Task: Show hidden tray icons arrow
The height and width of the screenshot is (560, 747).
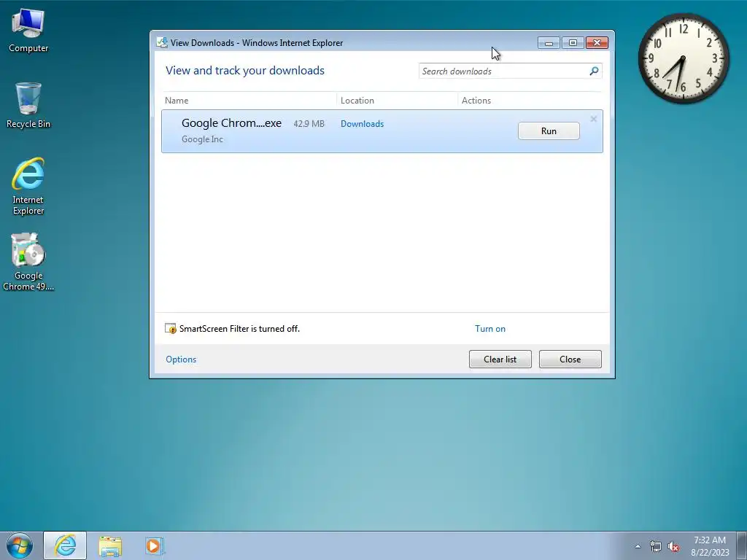Action: 638,546
